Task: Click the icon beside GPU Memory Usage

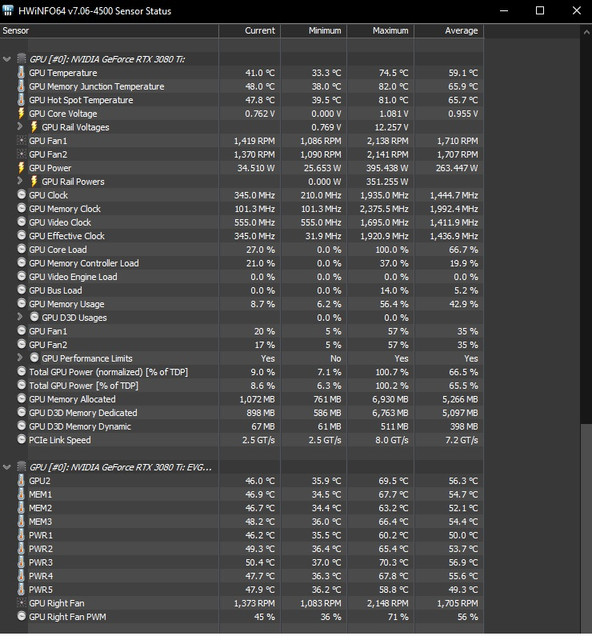Action: pos(22,304)
